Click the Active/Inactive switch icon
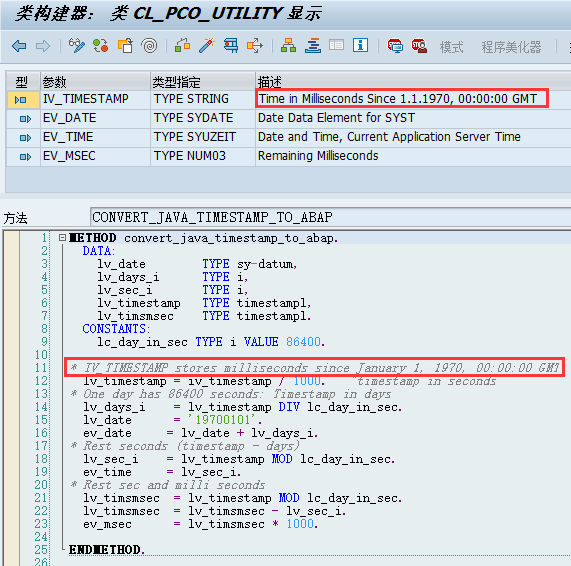 [101, 46]
